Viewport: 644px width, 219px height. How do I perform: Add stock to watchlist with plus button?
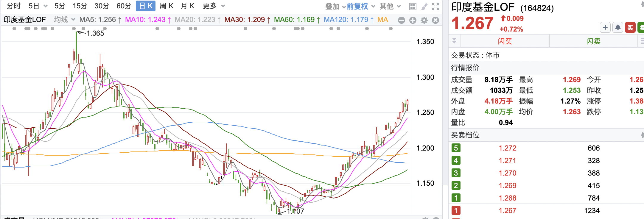(x=605, y=28)
